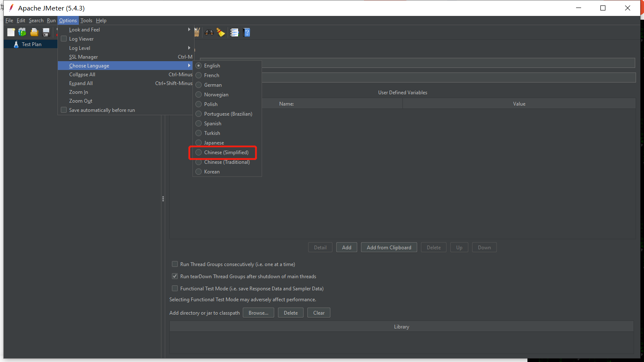Switch language to Turkish
The width and height of the screenshot is (644, 362).
[x=199, y=133]
